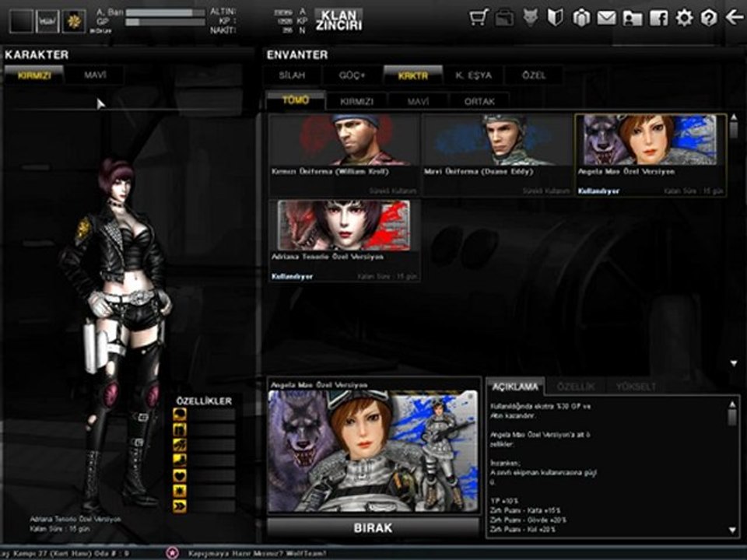
Task: Click the claw attribute icon
Action: (x=180, y=445)
